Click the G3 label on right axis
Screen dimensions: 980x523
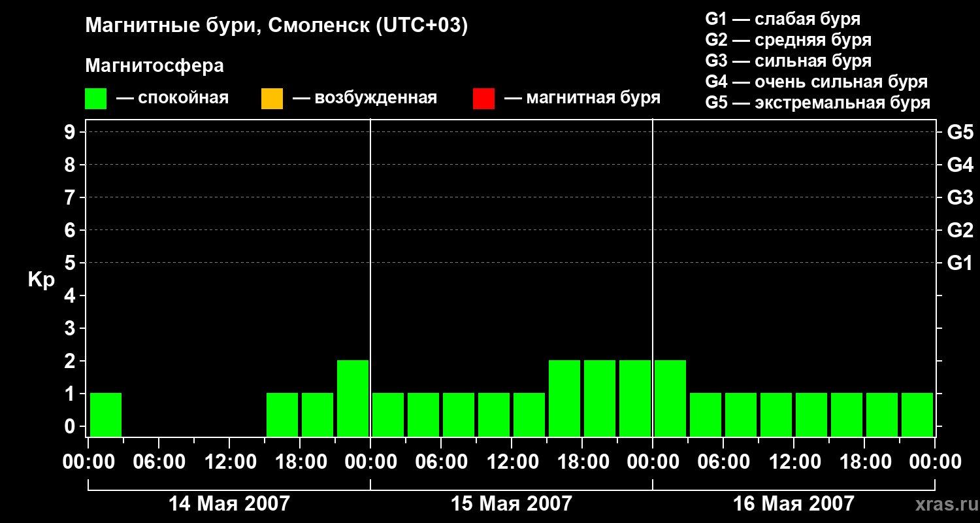[960, 198]
